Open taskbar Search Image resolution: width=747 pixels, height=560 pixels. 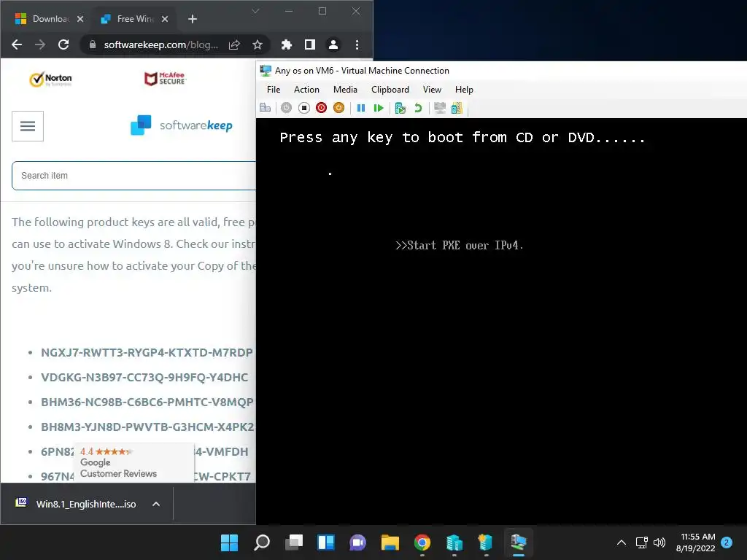[262, 542]
